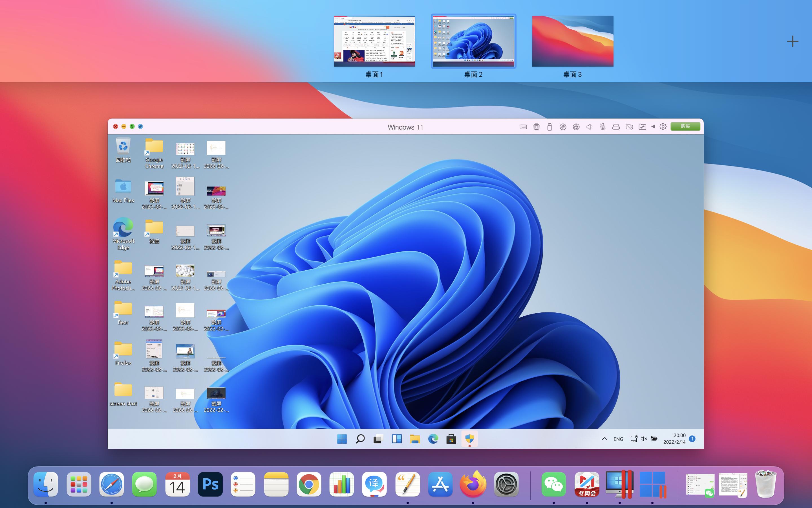The height and width of the screenshot is (508, 812).
Task: Open Widgets on the Windows taskbar
Action: (397, 439)
